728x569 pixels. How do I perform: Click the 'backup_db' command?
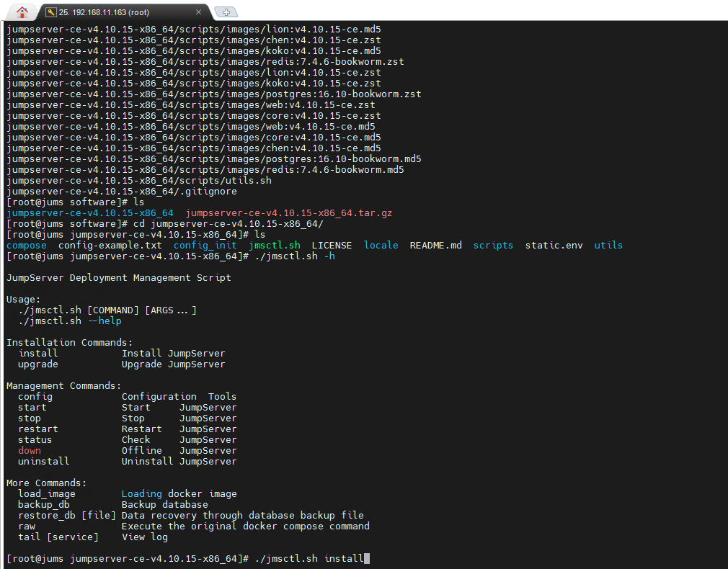(44, 505)
